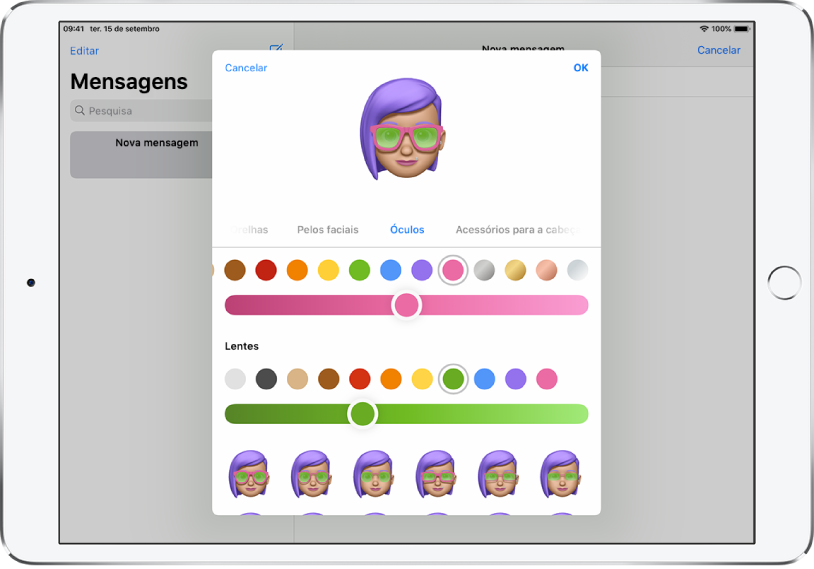Tap Cancelar in the Nova mensagem header
814x569 pixels.
(x=718, y=50)
